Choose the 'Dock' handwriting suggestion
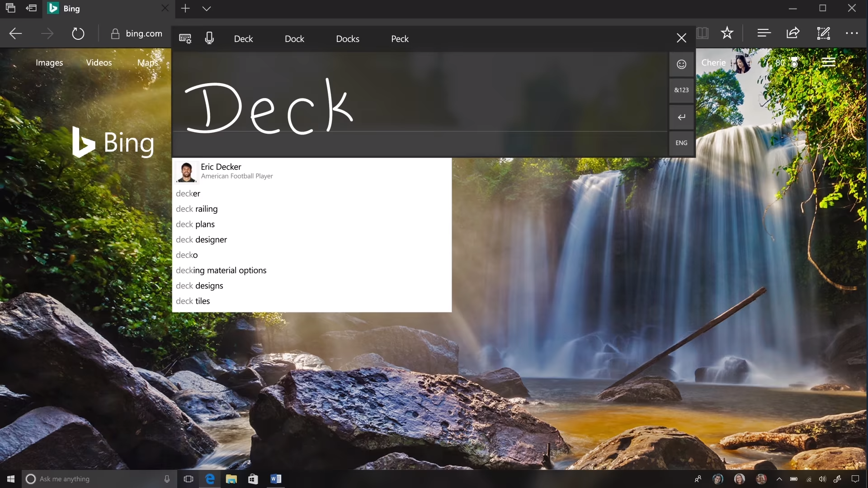The width and height of the screenshot is (868, 488). coord(294,39)
